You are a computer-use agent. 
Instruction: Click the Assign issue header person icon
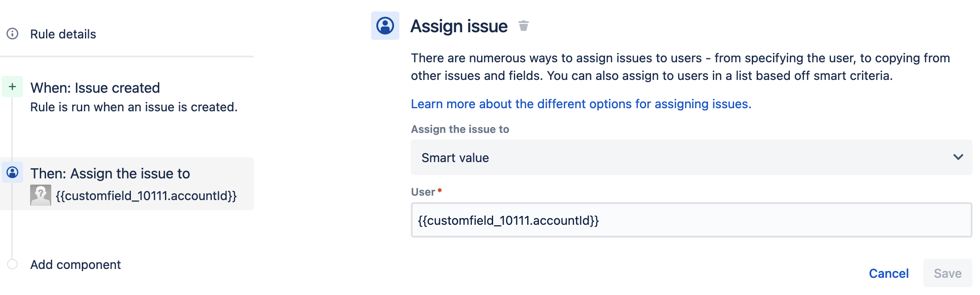(x=385, y=26)
